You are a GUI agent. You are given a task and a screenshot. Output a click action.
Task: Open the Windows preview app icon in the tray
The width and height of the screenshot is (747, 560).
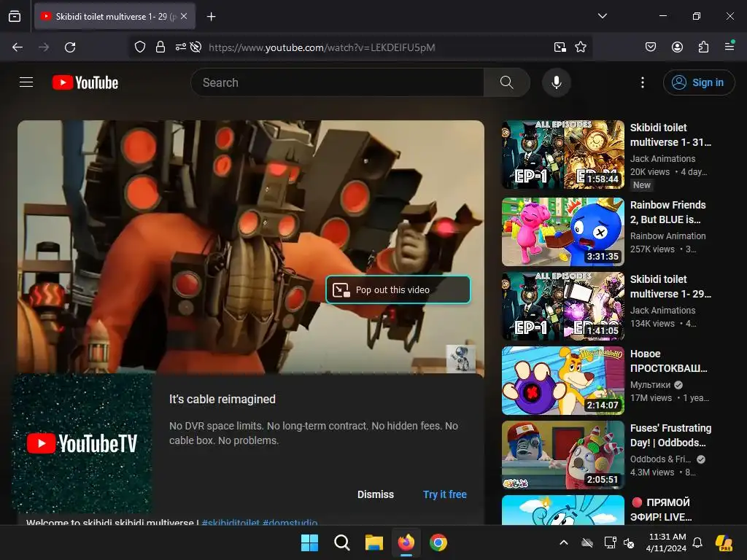[x=724, y=542]
